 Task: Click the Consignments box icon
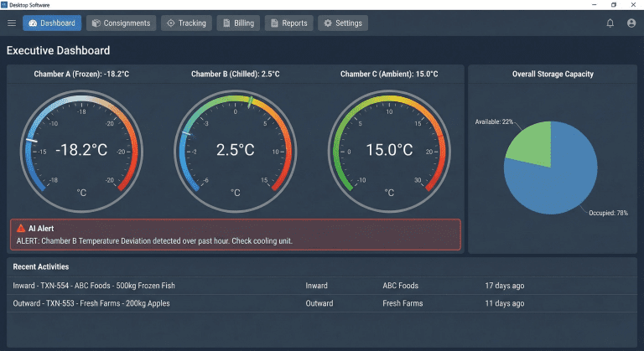(96, 23)
